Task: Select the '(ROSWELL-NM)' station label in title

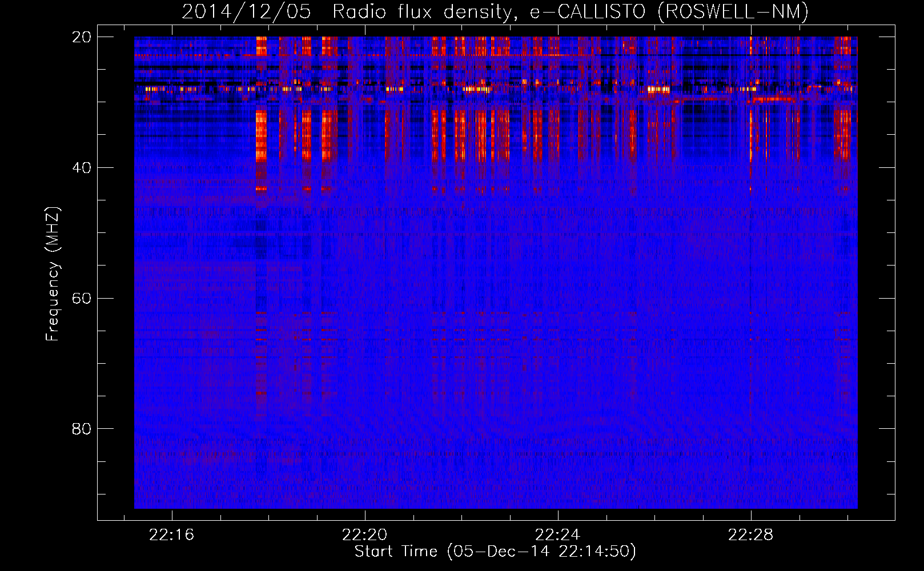Action: tap(733, 11)
